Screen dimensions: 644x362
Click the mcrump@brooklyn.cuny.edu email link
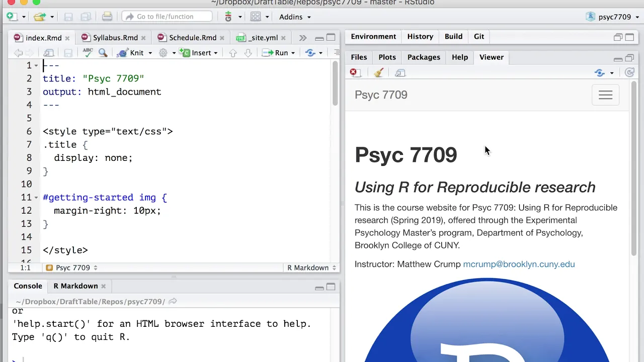pyautogui.click(x=519, y=264)
